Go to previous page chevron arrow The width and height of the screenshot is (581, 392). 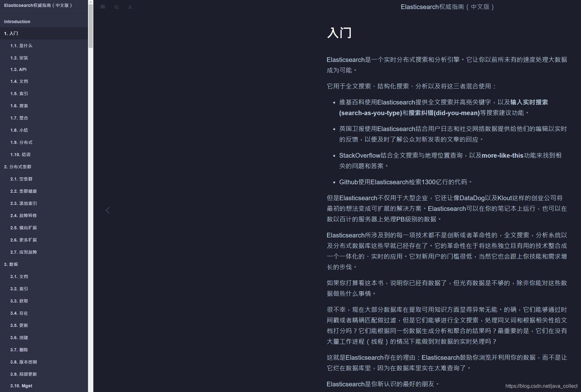tap(107, 210)
